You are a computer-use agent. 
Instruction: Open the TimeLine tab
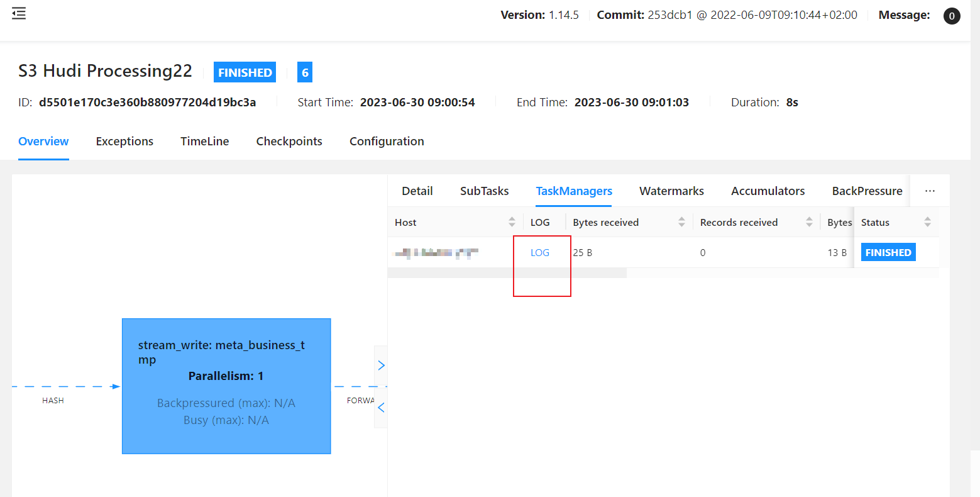click(204, 142)
